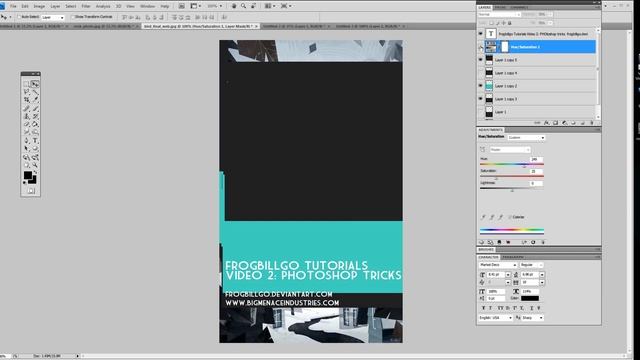
Task: Open the Screen Mode dropdown
Action: point(286,6)
